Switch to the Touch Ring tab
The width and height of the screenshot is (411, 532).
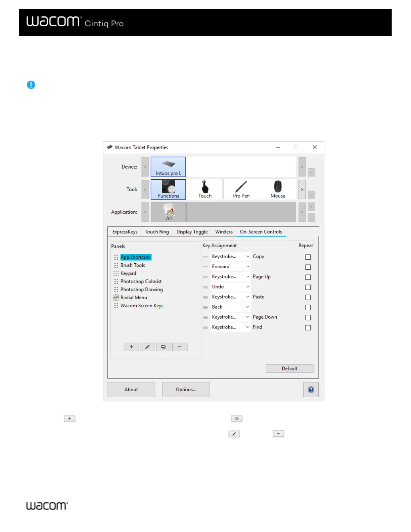[157, 232]
